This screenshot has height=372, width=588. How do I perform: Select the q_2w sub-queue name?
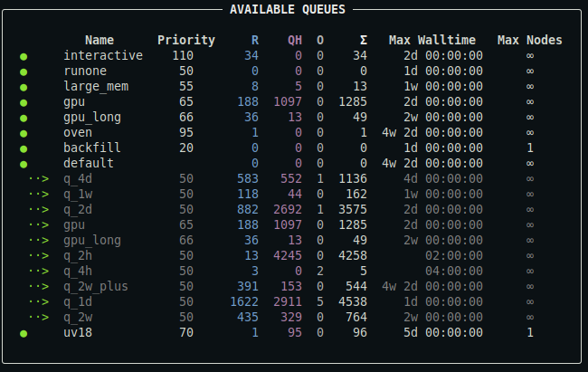point(78,317)
